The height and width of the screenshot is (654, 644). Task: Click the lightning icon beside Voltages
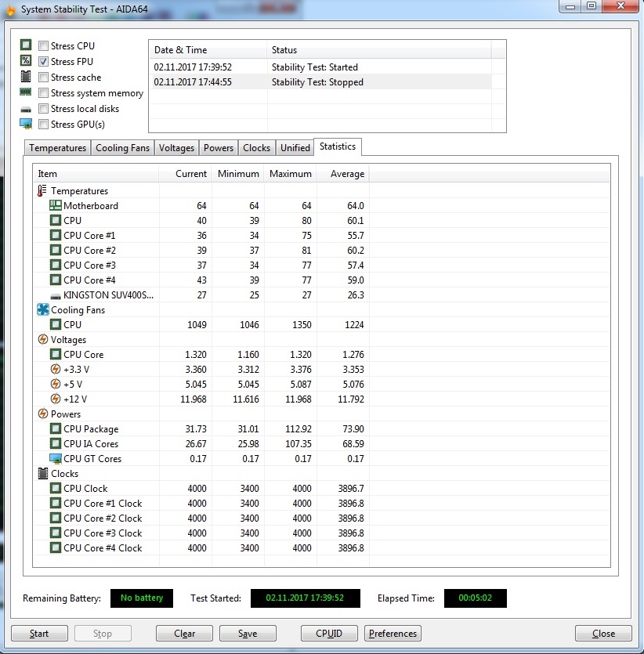click(x=43, y=339)
